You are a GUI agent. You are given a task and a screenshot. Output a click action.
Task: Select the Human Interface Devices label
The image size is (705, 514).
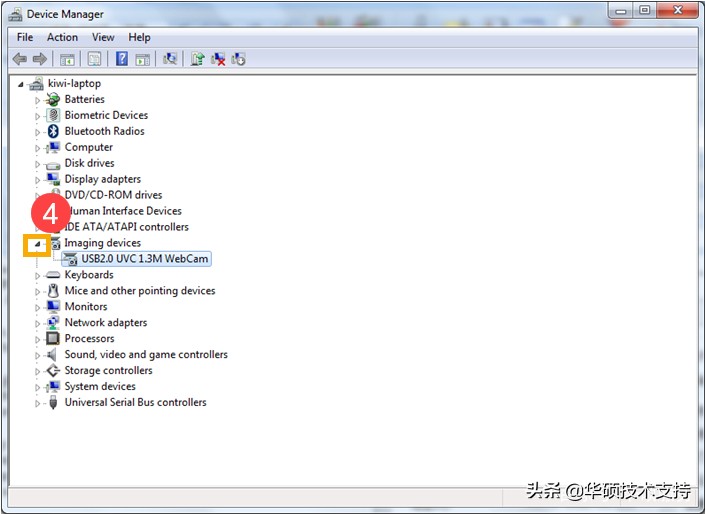(x=124, y=211)
